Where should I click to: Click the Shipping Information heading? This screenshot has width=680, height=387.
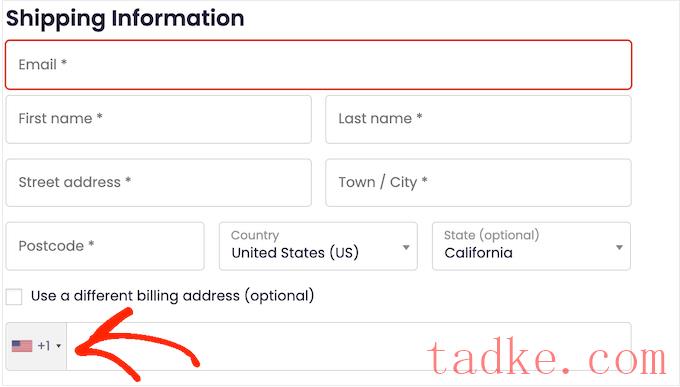(125, 19)
